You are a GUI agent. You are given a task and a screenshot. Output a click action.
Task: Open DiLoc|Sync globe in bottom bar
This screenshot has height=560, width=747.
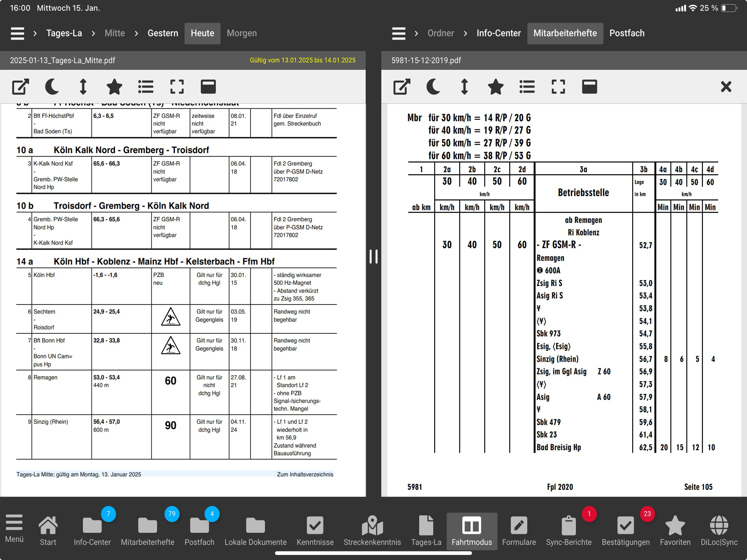[719, 531]
